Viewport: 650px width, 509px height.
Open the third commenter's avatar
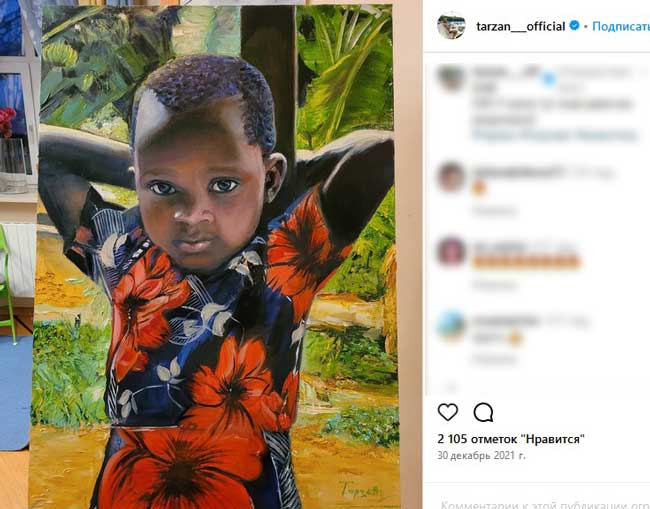click(x=451, y=250)
